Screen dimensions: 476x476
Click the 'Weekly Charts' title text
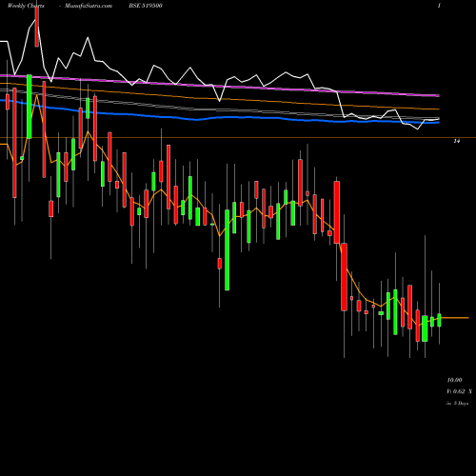[x=26, y=6]
